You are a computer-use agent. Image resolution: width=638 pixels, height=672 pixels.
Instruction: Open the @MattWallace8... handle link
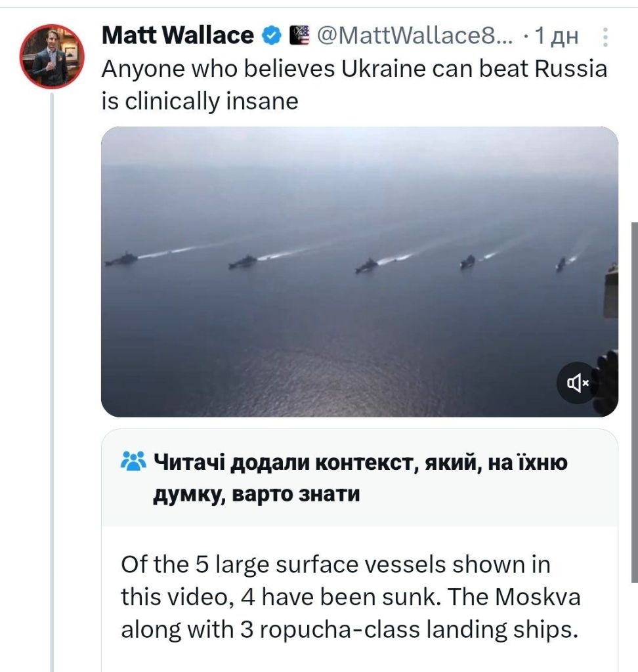416,35
